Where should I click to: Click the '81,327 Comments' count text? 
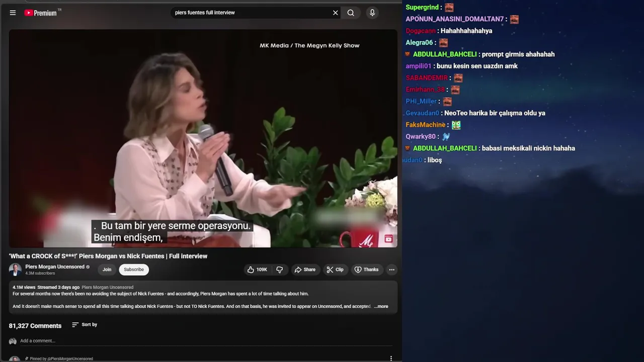[x=35, y=326]
